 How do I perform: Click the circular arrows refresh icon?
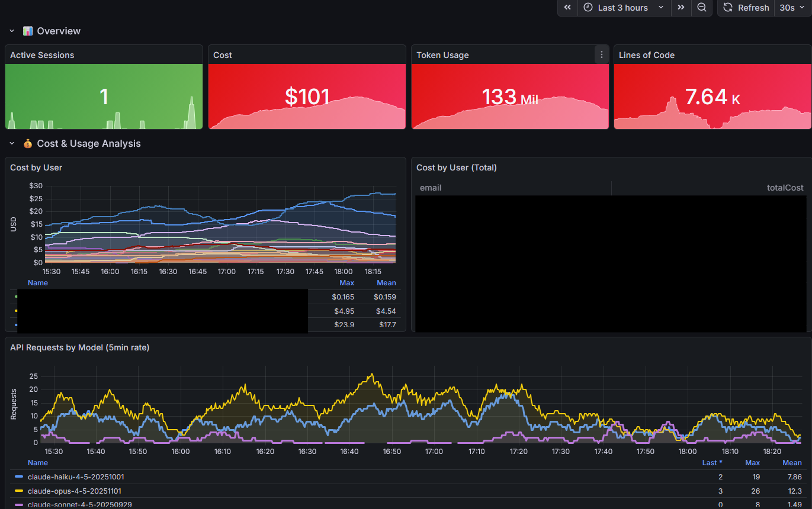click(x=728, y=8)
